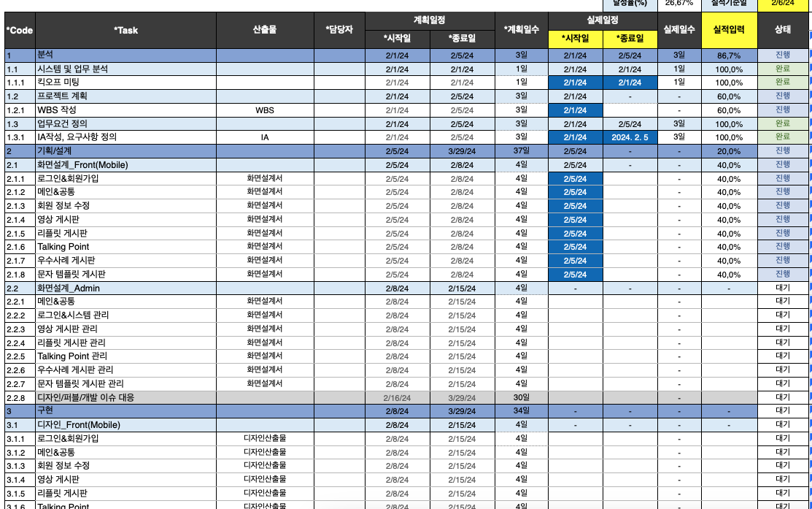Click the "*담당자" column header
Screen dimensions: 812x509
pos(339,31)
